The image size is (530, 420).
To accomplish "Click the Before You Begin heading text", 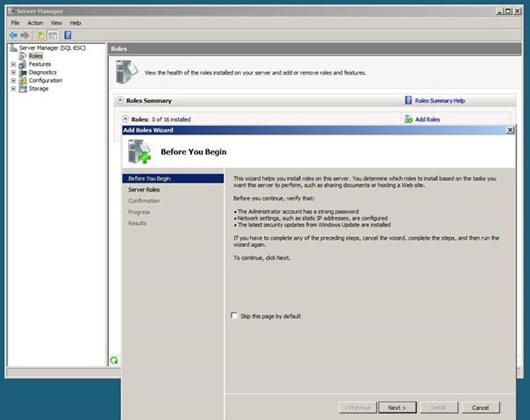I will click(194, 152).
